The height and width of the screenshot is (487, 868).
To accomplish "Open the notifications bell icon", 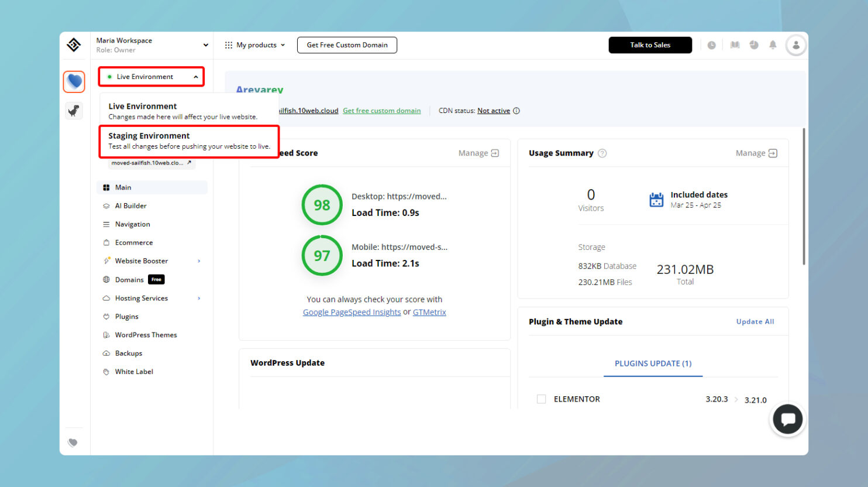I will click(773, 44).
